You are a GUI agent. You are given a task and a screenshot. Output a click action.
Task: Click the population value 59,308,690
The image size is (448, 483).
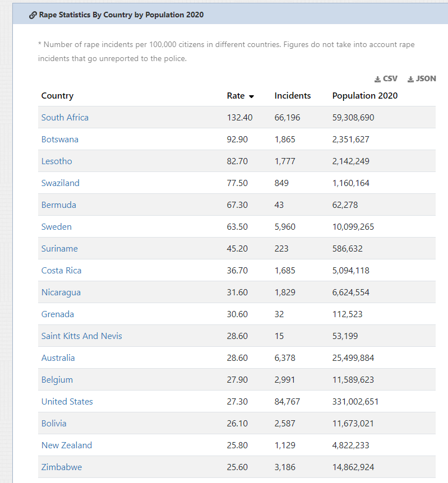tap(353, 117)
